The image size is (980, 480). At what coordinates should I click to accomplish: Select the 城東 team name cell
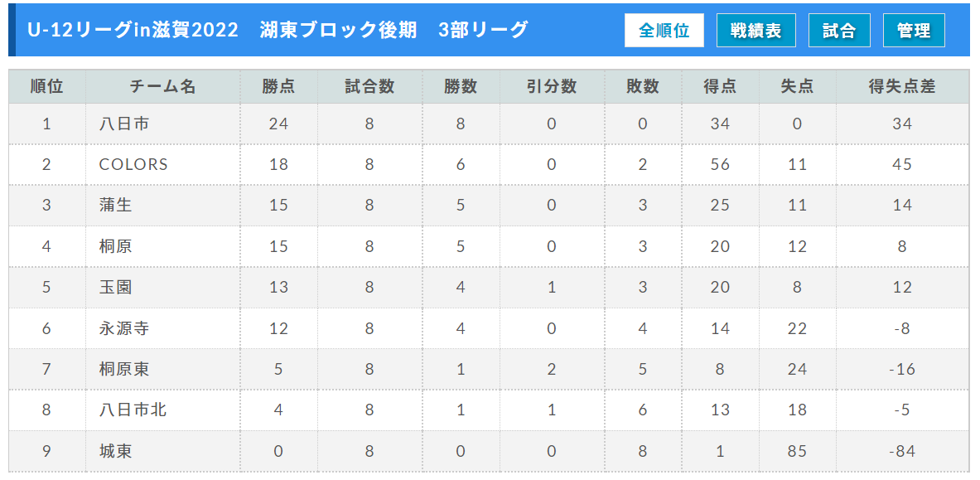tap(163, 451)
